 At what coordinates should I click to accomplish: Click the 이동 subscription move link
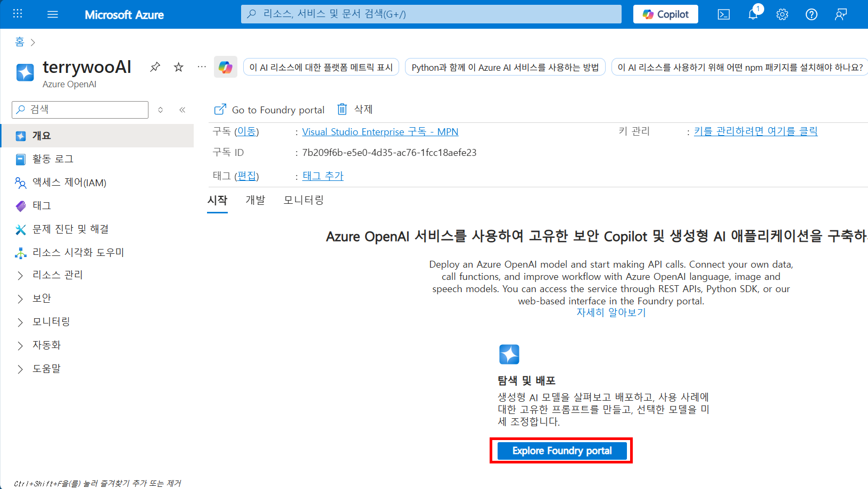click(x=247, y=131)
